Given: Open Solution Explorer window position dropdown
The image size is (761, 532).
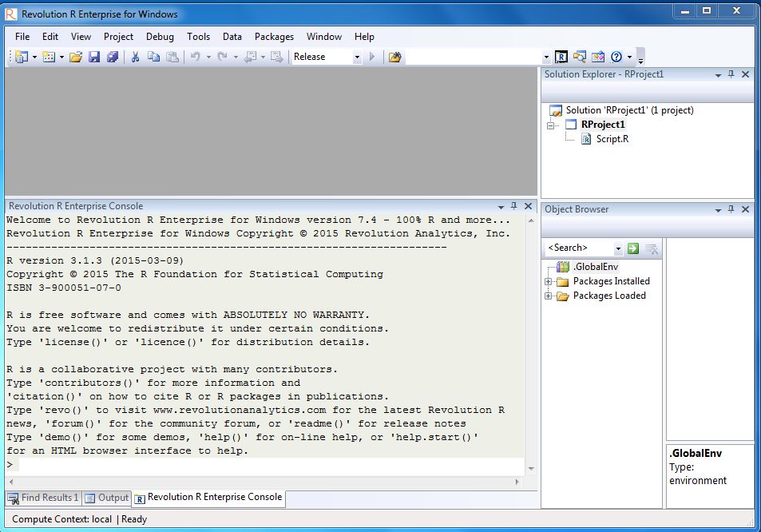Looking at the screenshot, I should (719, 75).
